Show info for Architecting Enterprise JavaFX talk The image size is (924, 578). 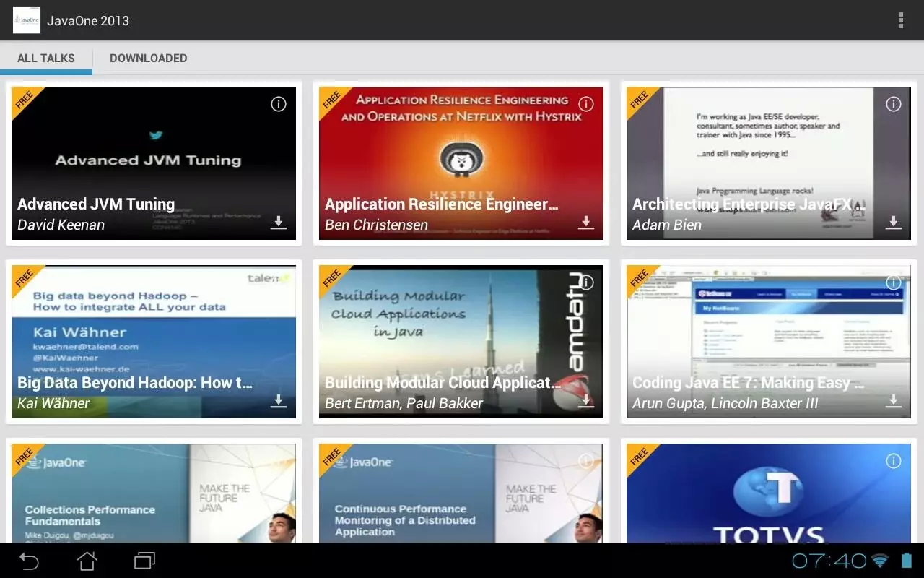tap(894, 104)
